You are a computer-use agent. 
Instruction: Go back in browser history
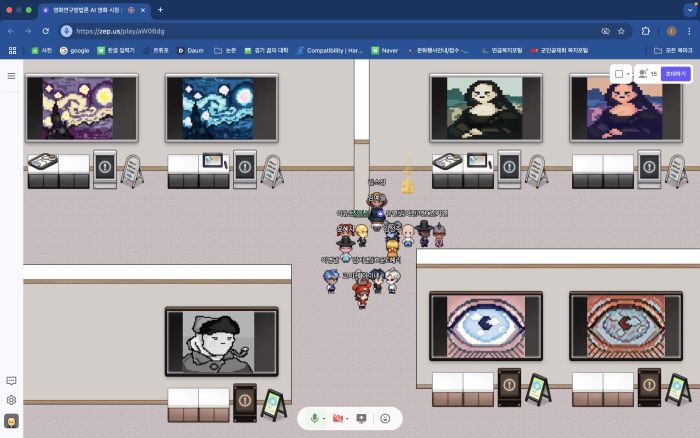click(11, 31)
